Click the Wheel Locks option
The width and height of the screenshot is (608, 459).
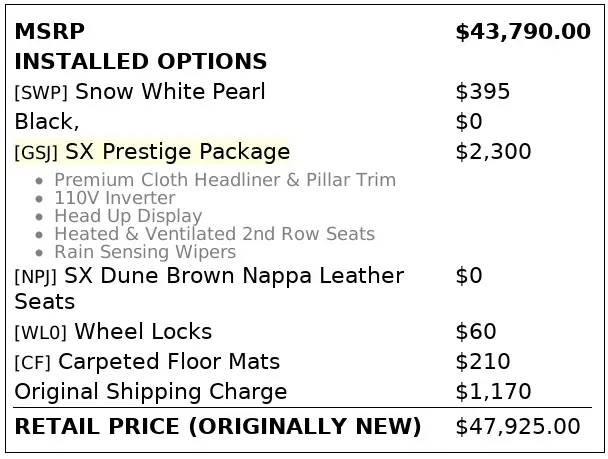143,331
